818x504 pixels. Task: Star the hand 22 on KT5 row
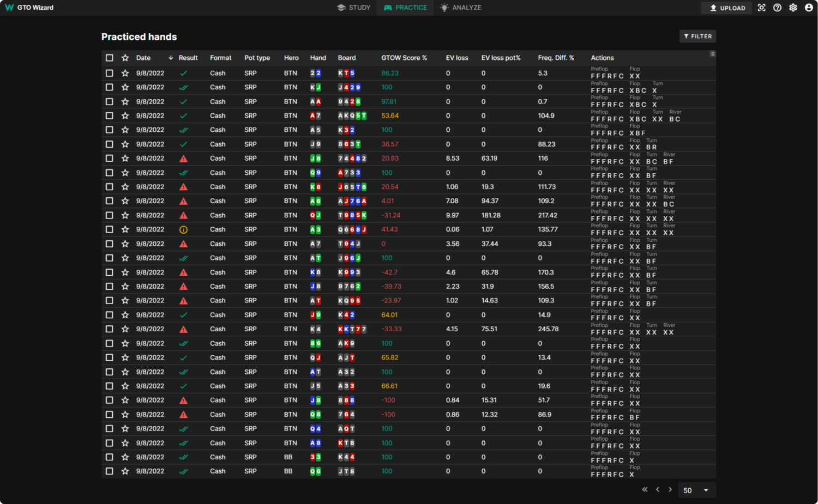(125, 73)
